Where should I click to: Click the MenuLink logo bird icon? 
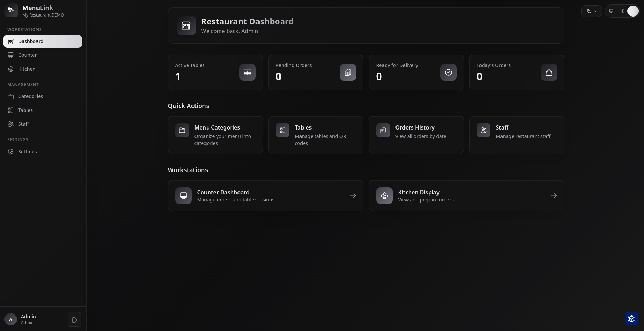tap(11, 10)
